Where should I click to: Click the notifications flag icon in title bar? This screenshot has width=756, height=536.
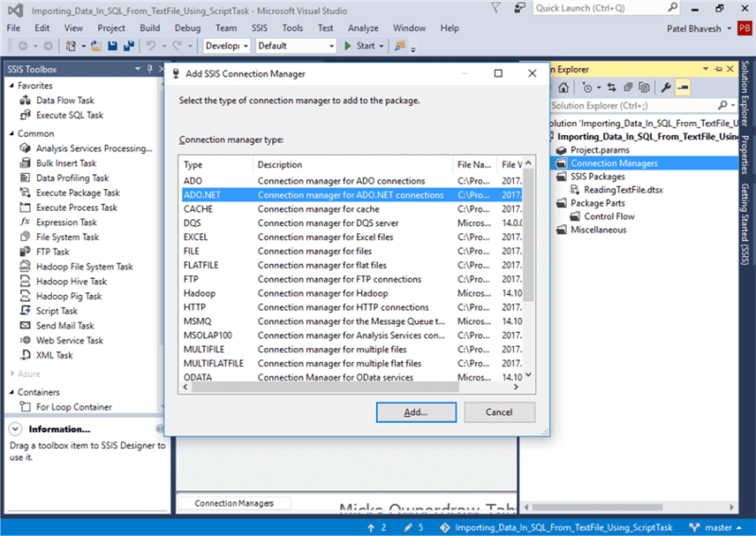(495, 8)
